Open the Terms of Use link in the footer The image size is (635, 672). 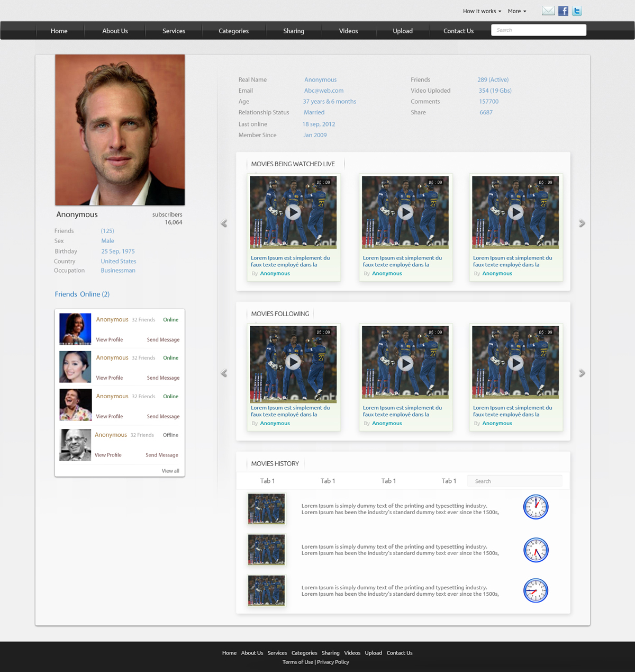tap(297, 661)
